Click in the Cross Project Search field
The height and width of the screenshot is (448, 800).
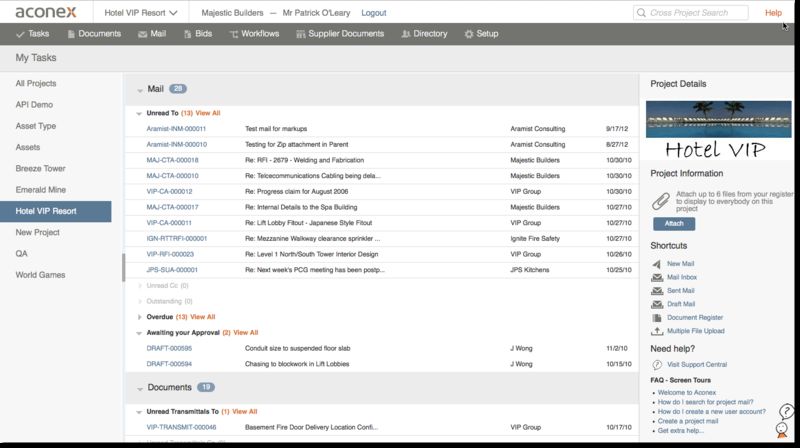pos(691,13)
